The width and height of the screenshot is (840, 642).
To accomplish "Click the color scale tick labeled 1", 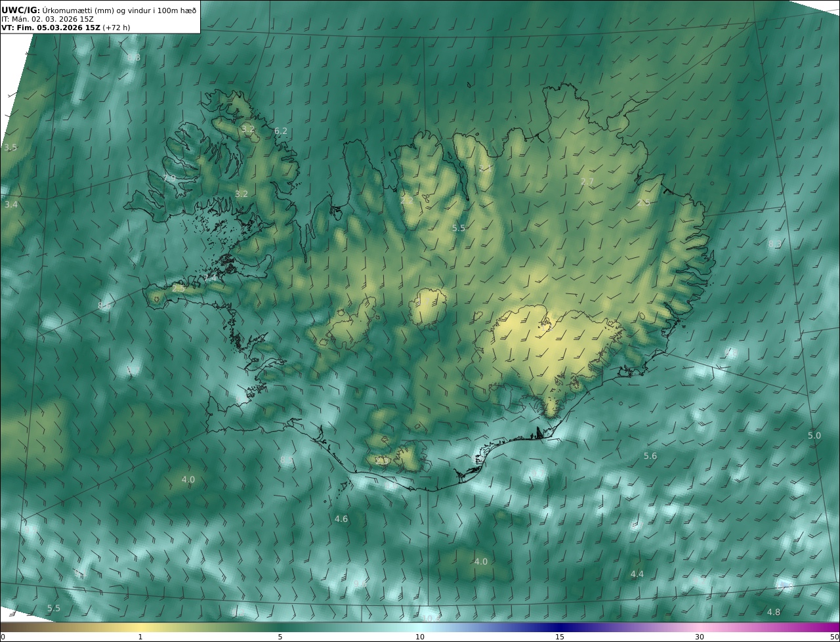I will click(140, 637).
